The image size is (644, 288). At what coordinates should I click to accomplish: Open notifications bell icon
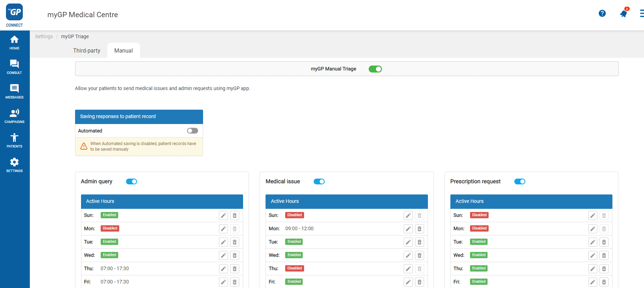623,14
